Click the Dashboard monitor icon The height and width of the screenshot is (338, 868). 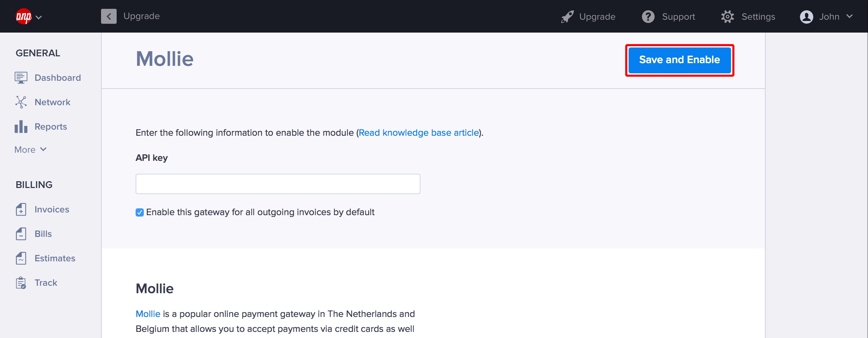click(21, 78)
